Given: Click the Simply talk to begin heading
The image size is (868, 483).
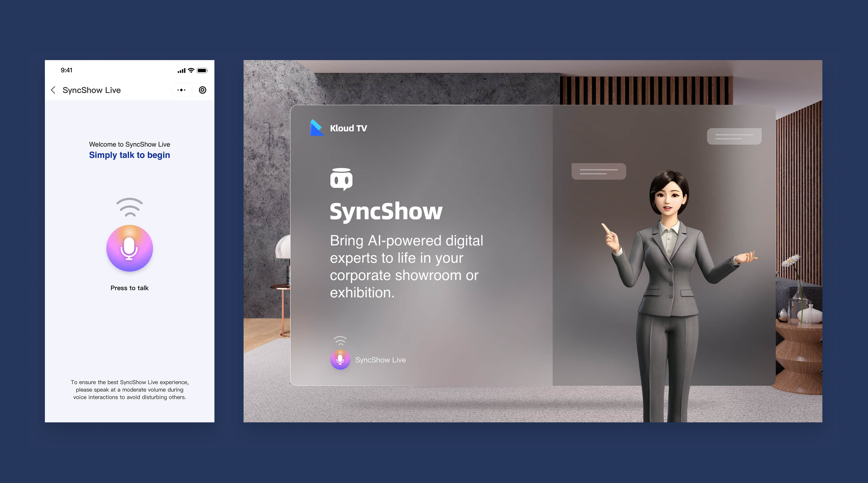Looking at the screenshot, I should coord(130,155).
